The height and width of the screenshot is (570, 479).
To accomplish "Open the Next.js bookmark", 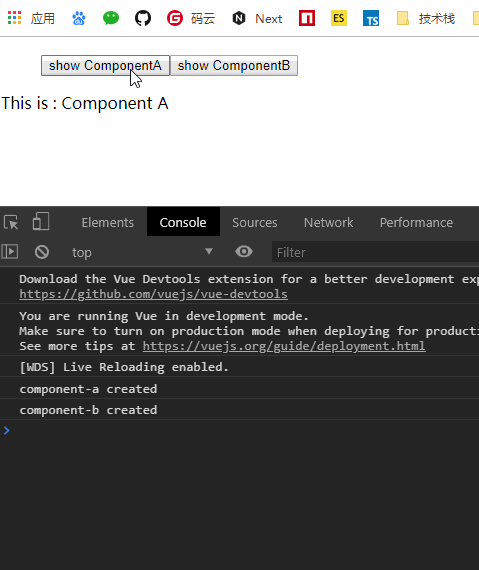I will click(257, 18).
